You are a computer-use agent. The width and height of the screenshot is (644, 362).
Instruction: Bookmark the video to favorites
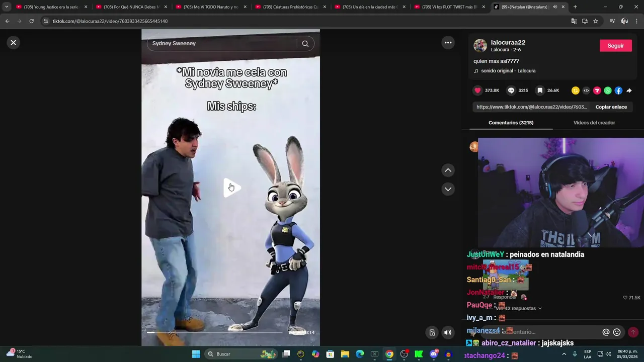pyautogui.click(x=540, y=90)
